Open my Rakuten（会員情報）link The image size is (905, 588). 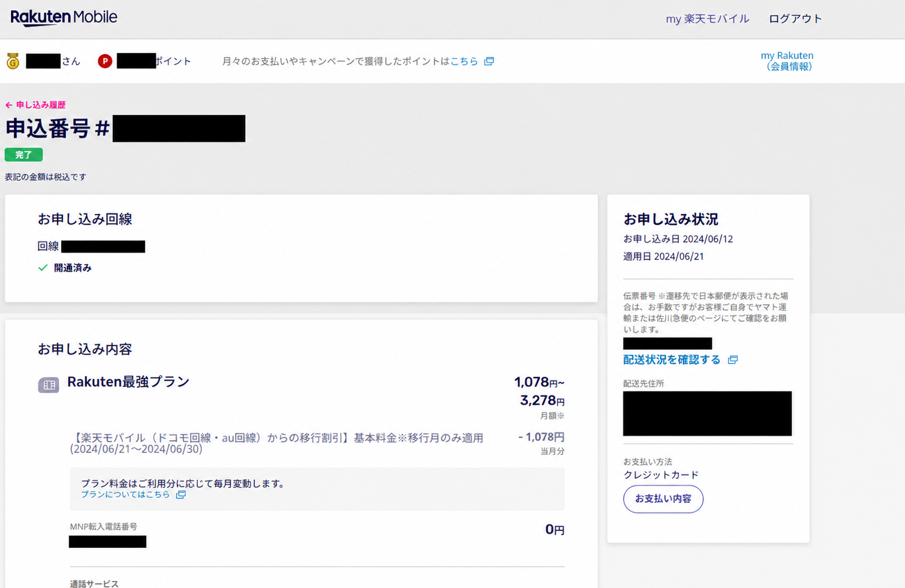pos(787,60)
